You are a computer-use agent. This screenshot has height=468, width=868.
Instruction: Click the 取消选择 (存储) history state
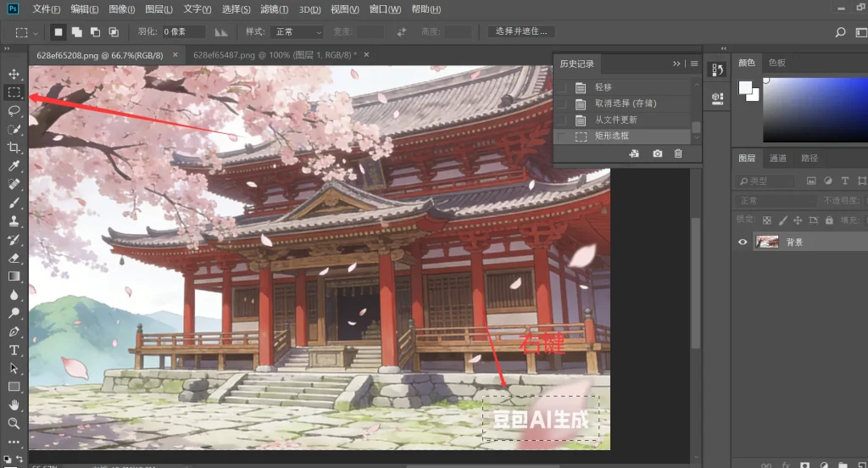pos(626,103)
